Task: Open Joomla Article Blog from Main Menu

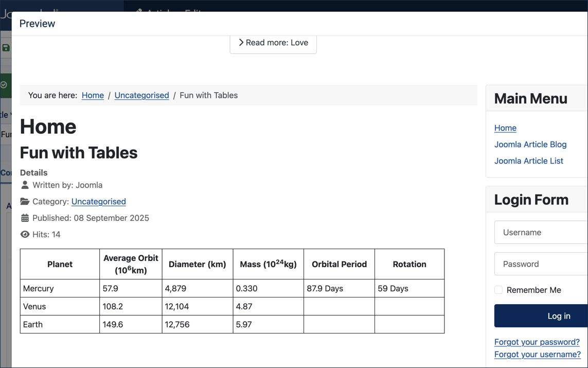Action: (530, 144)
